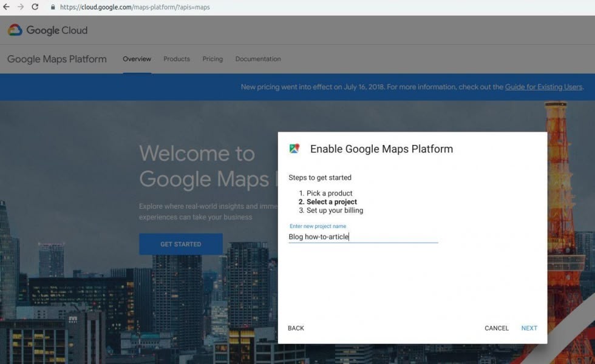Viewport: 595px width, 364px height.
Task: Click CANCEL in the dialog
Action: 497,328
